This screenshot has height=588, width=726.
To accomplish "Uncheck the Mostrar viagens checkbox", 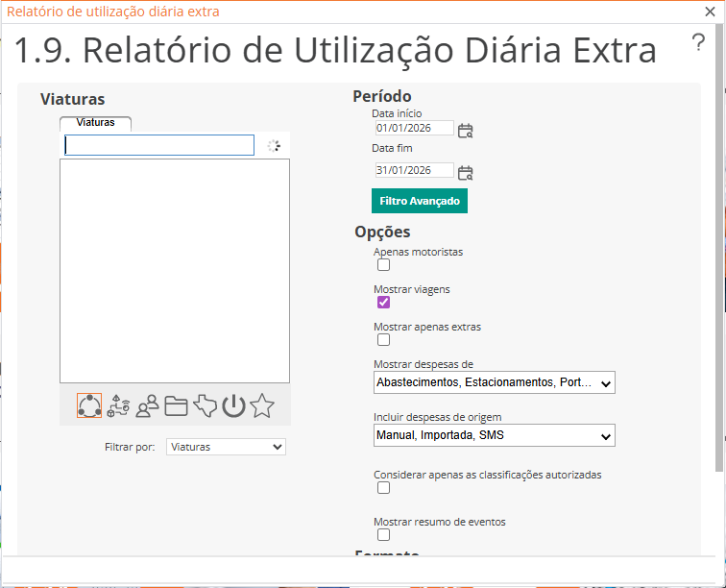I will click(x=383, y=302).
